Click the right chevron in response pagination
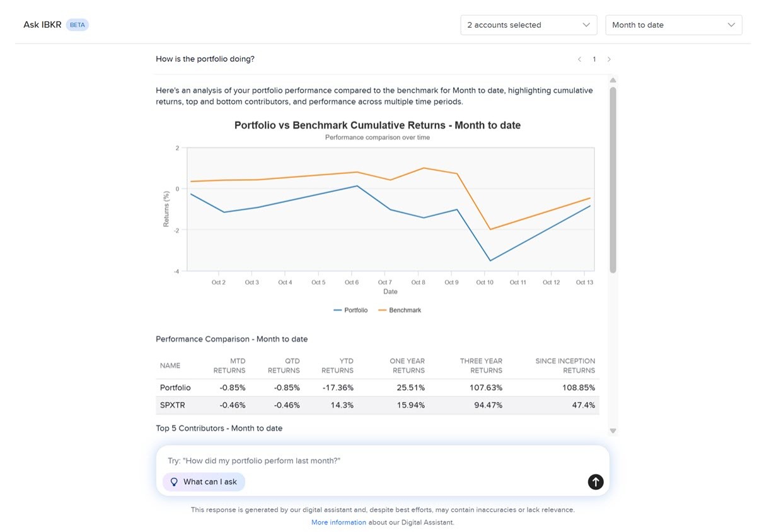The height and width of the screenshot is (532, 757). pos(609,59)
